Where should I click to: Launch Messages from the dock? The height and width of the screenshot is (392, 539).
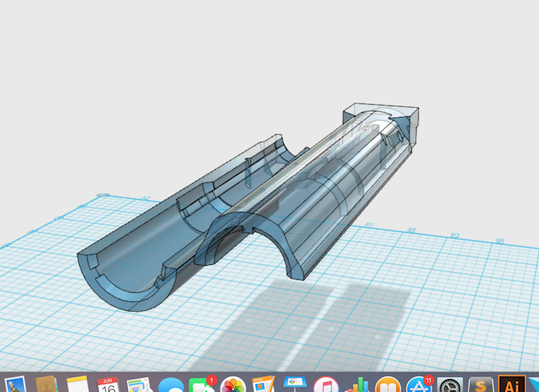(171, 385)
